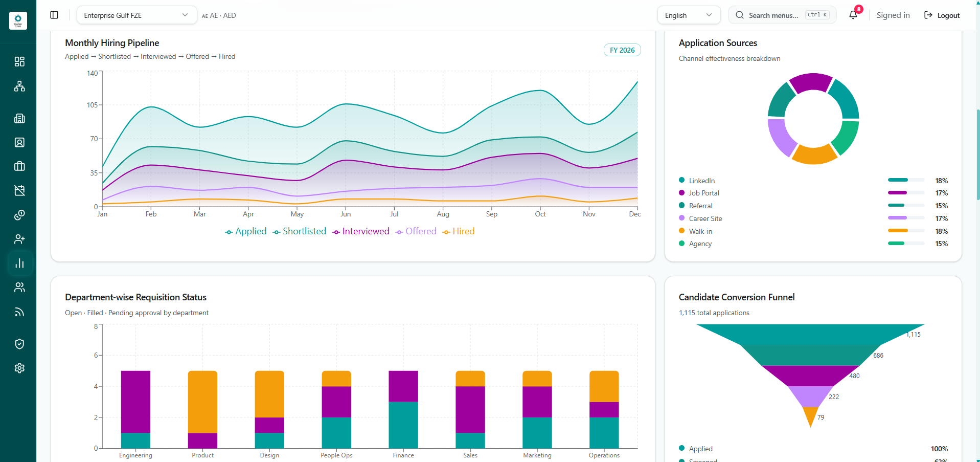Click the Application Sources title

click(718, 43)
